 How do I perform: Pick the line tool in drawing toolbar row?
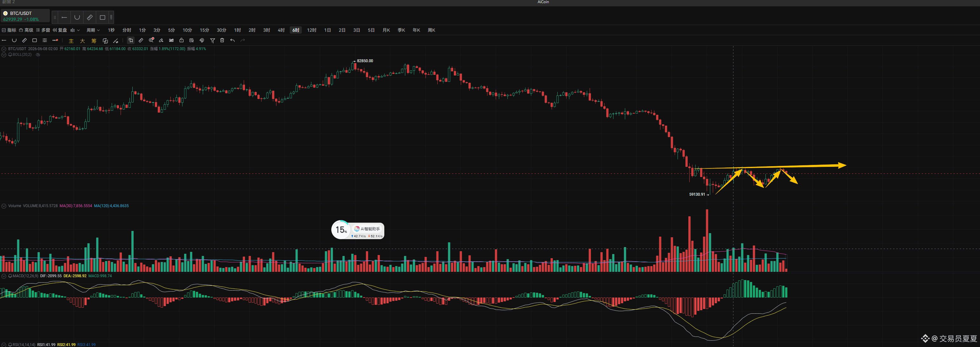[4, 40]
